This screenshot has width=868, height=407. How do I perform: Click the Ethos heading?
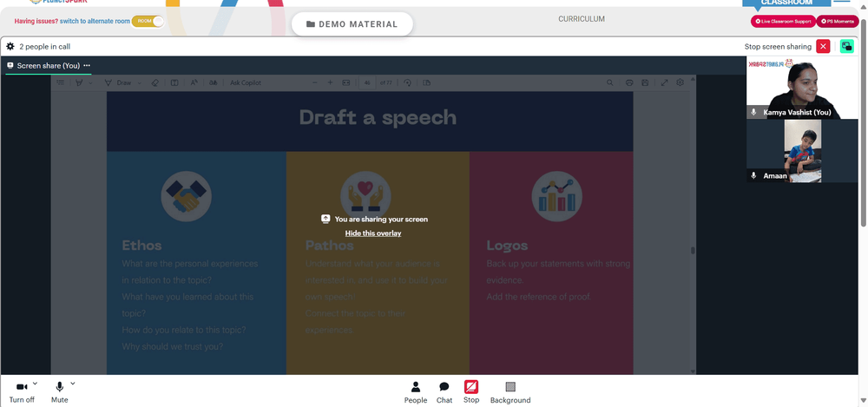(141, 246)
